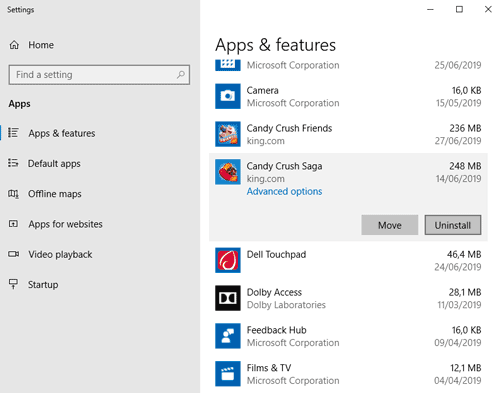Click the Home house icon
Screen dimensions: 500x393
pyautogui.click(x=14, y=45)
